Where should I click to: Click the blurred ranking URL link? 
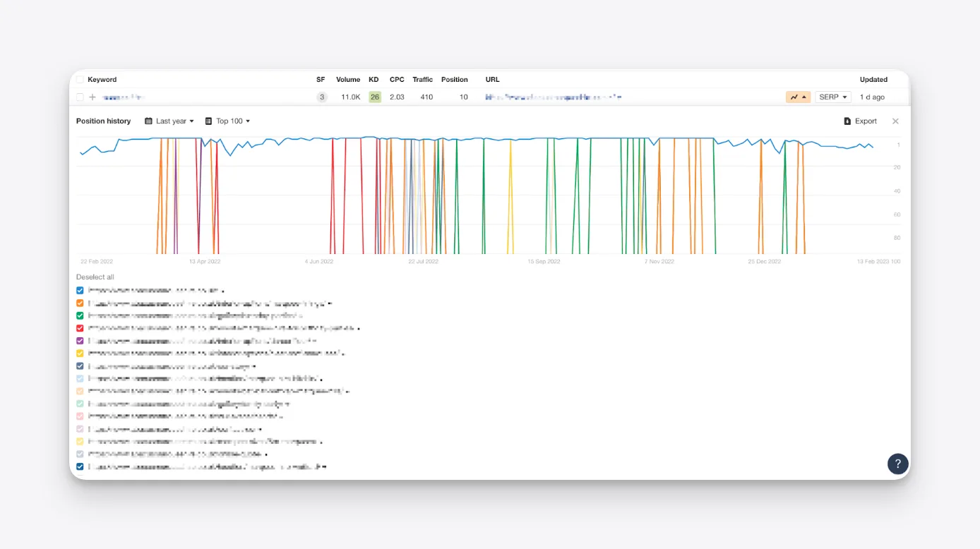pos(553,97)
